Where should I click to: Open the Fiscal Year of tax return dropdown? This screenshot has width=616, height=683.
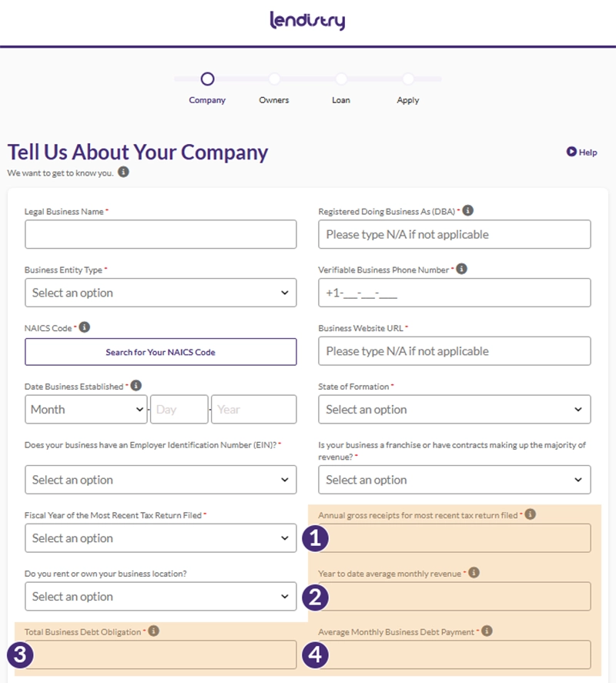[x=160, y=538]
